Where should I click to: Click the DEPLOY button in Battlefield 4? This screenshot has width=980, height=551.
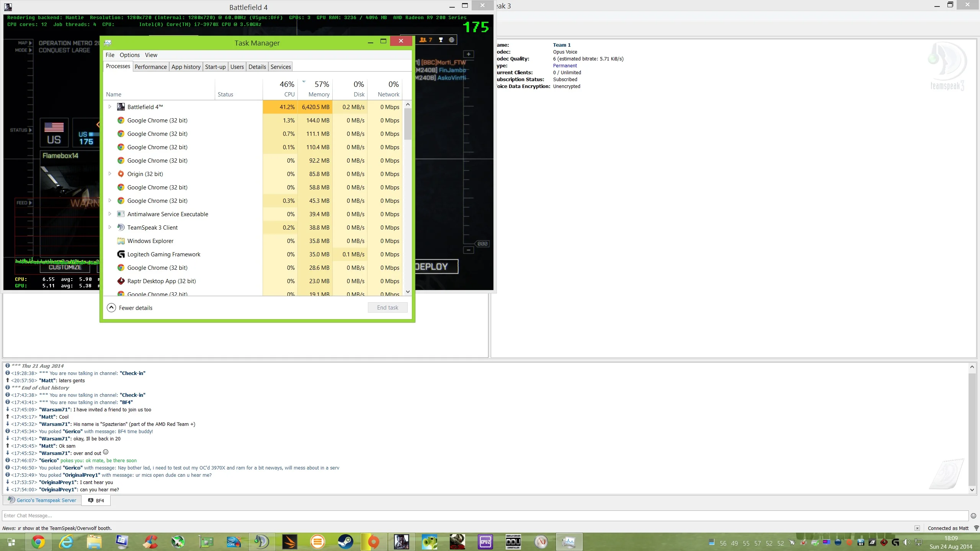pyautogui.click(x=436, y=267)
